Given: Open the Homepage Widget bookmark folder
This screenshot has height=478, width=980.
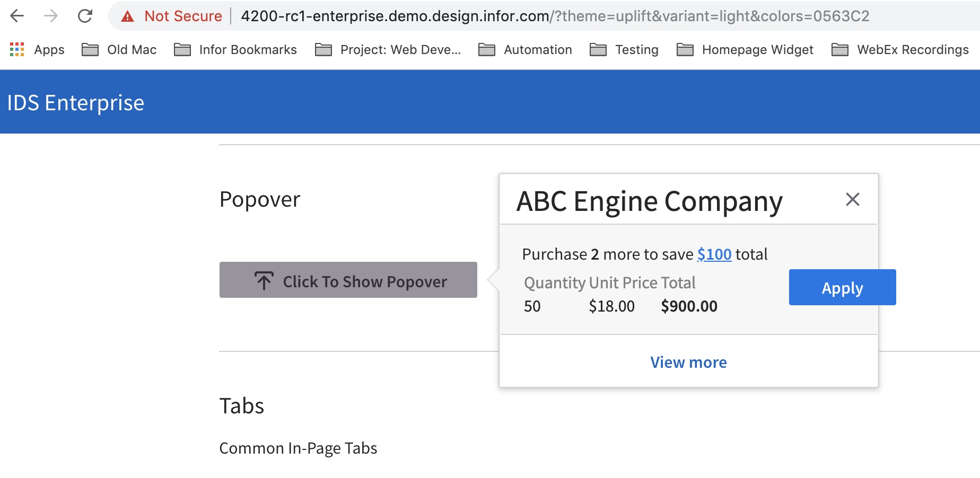Looking at the screenshot, I should click(x=745, y=49).
